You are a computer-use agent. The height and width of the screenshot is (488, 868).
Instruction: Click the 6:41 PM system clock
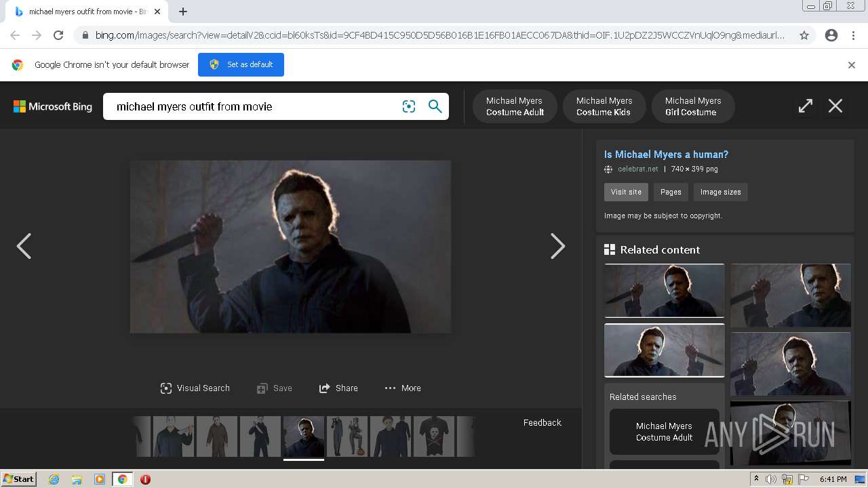coord(833,479)
